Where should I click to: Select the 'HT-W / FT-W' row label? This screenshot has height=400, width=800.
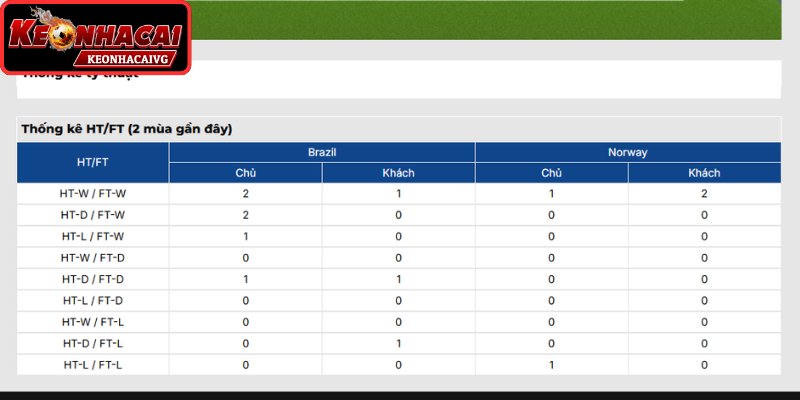pyautogui.click(x=93, y=194)
